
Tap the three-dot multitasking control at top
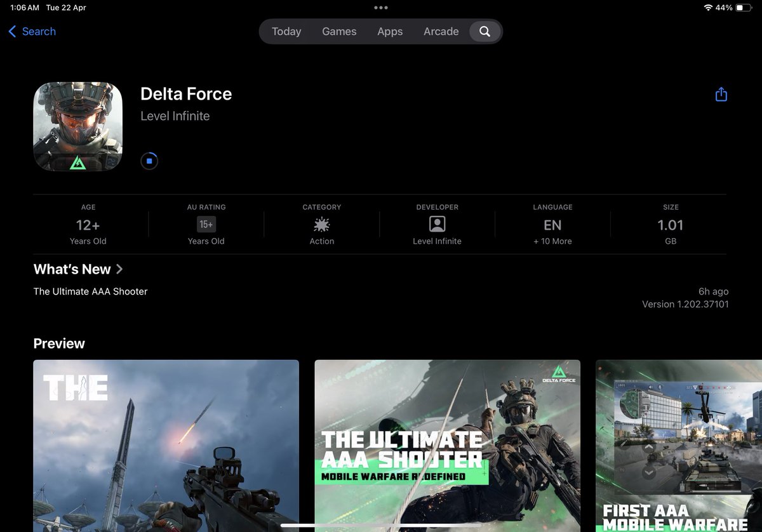(x=381, y=8)
